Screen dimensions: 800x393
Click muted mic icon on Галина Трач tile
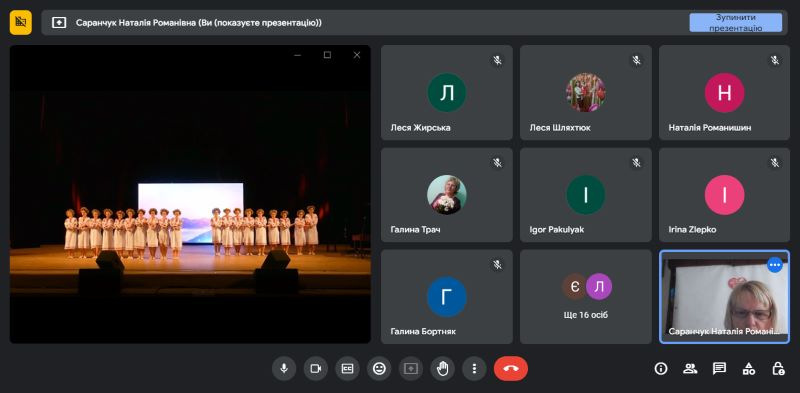(x=497, y=163)
